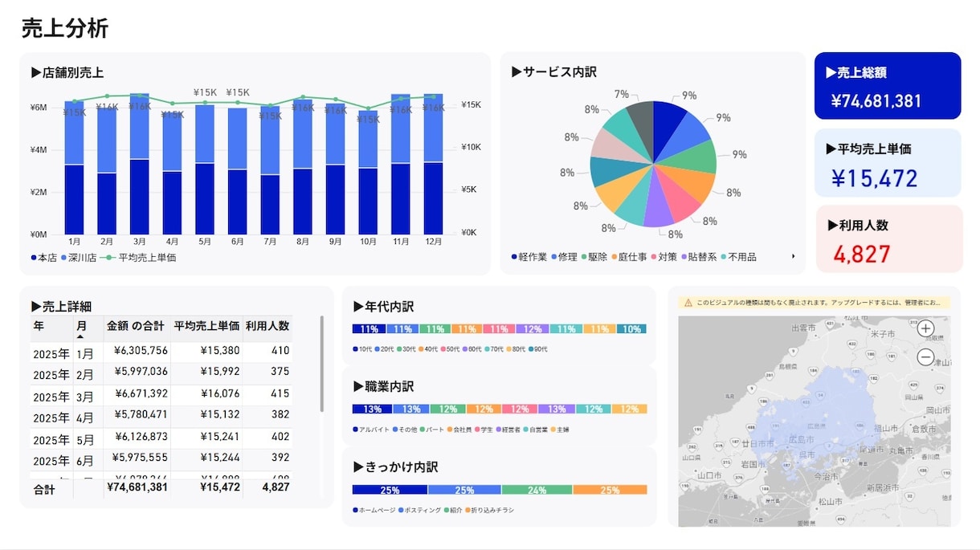The height and width of the screenshot is (550, 980).
Task: Click the 合計 total row label
Action: click(x=44, y=488)
